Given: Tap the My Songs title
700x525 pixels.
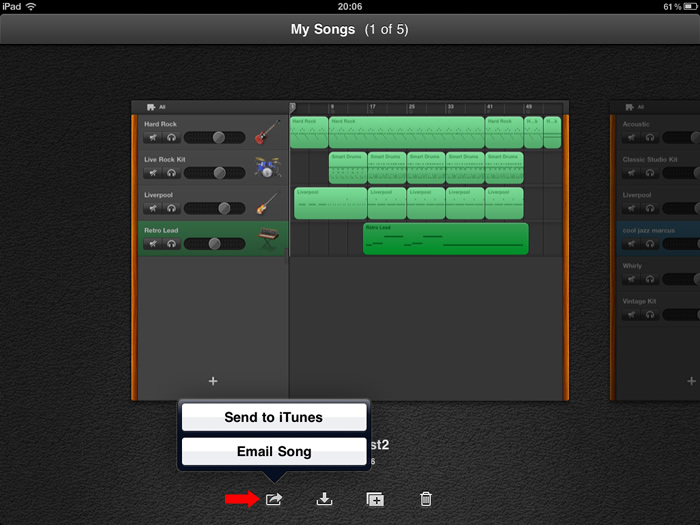Looking at the screenshot, I should [323, 29].
